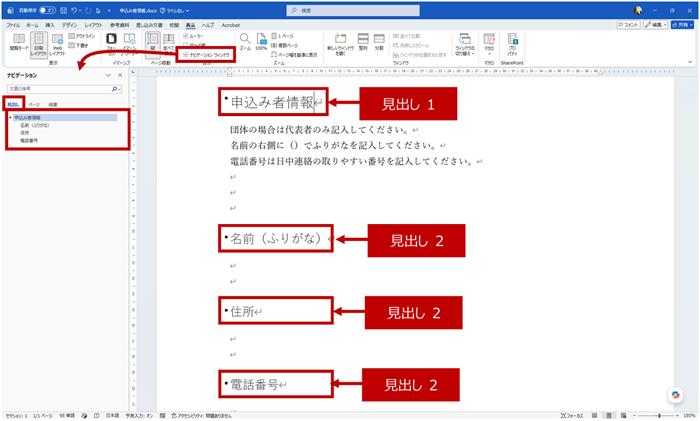Click the 共有 share button

tap(683, 25)
